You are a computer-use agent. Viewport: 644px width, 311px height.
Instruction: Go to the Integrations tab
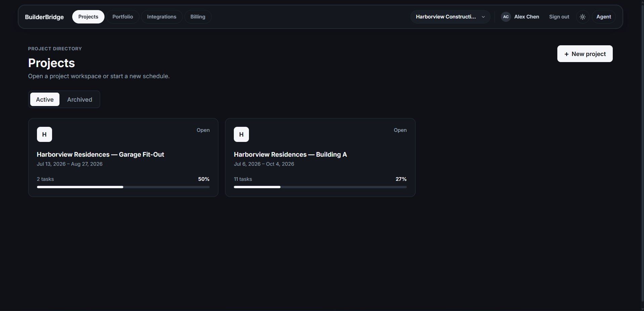tap(162, 17)
